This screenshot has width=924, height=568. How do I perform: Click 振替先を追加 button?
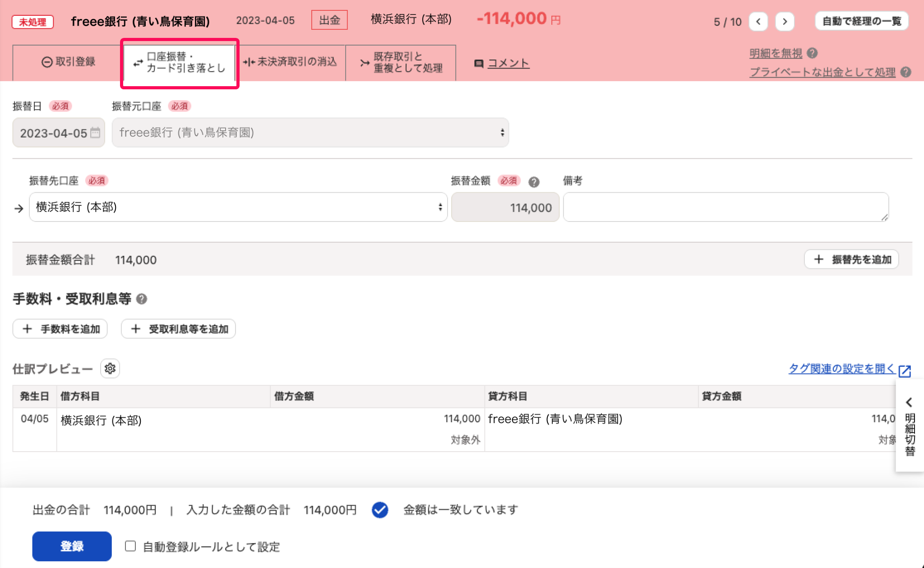851,259
